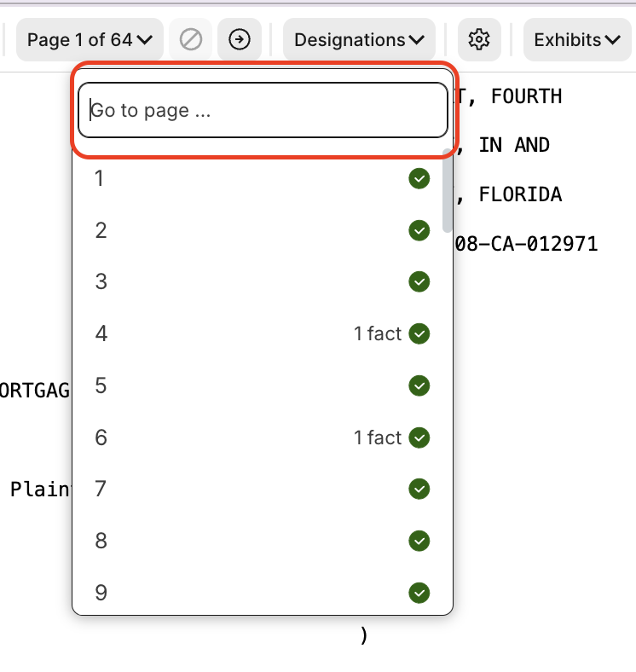Click green checkmark beside page 3
Viewport: 636px width, 672px height.
point(419,282)
